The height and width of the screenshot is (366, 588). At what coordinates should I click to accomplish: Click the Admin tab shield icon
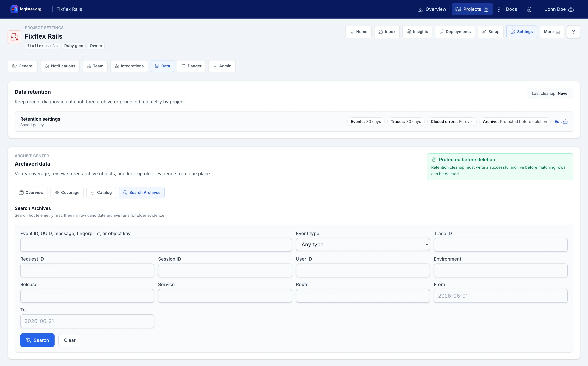click(215, 66)
